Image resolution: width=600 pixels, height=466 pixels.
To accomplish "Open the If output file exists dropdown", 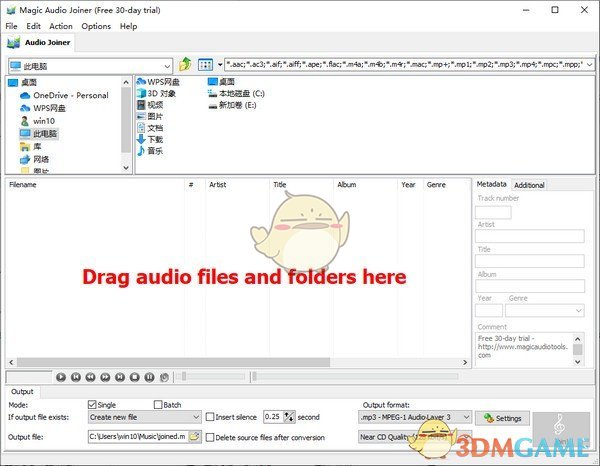I will click(145, 417).
